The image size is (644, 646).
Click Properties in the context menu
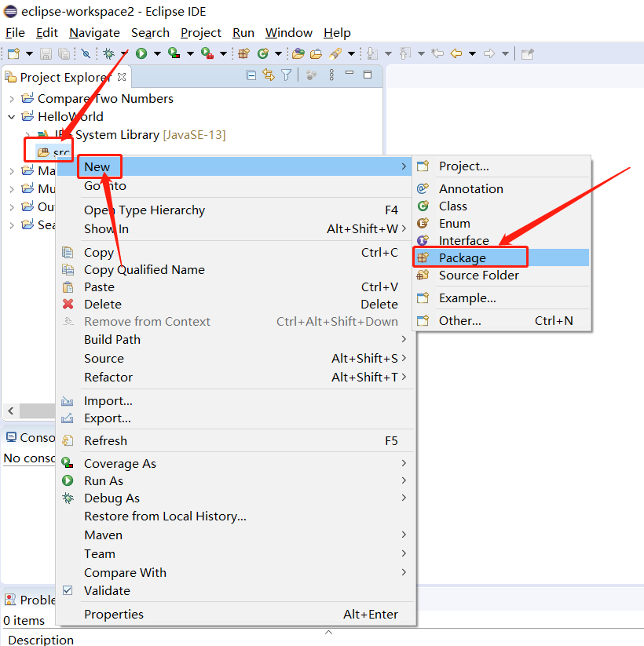[235, 614]
